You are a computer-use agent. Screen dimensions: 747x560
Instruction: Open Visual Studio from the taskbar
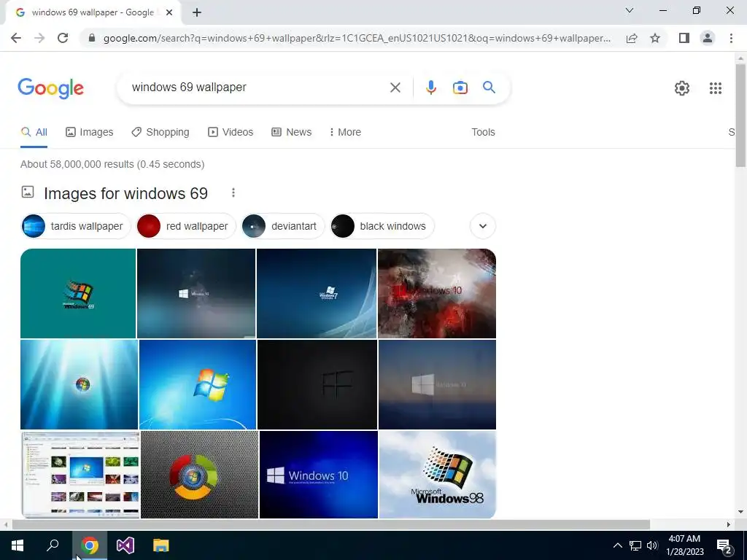click(x=125, y=545)
